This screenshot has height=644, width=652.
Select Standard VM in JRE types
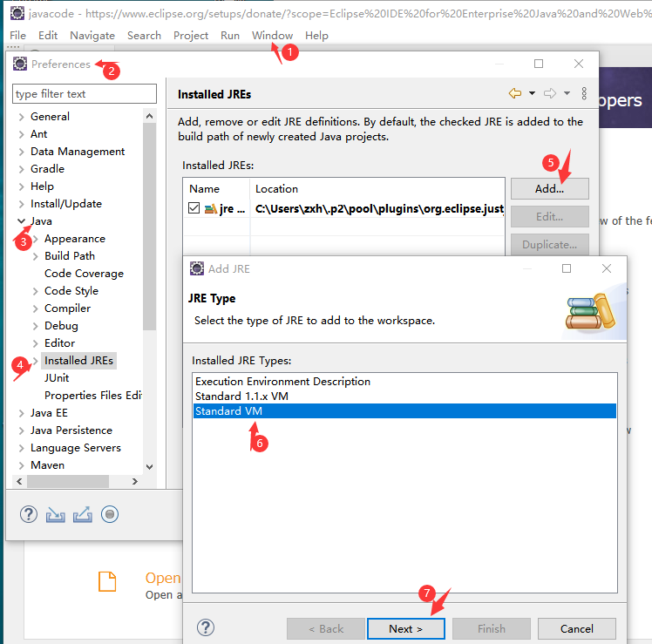tap(404, 410)
